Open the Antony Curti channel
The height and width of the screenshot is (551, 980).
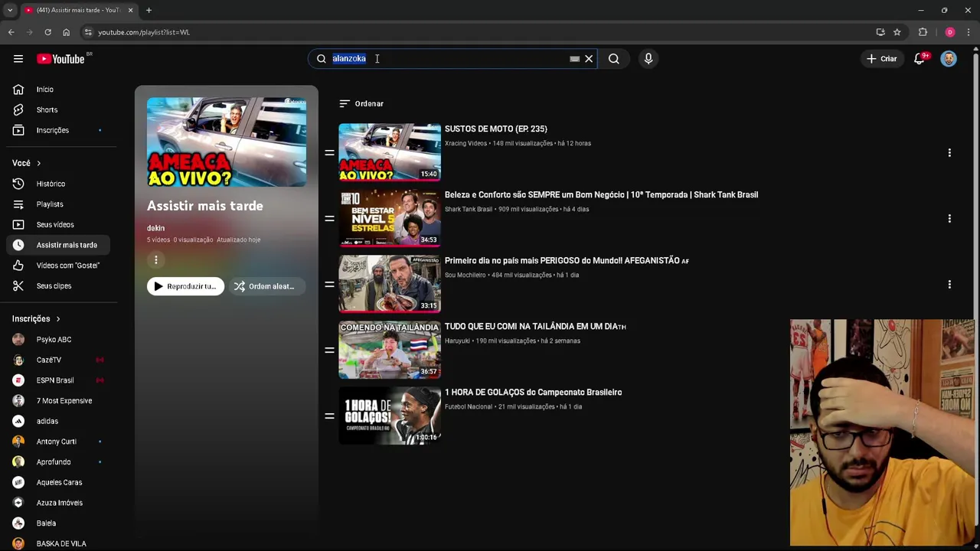coord(60,442)
